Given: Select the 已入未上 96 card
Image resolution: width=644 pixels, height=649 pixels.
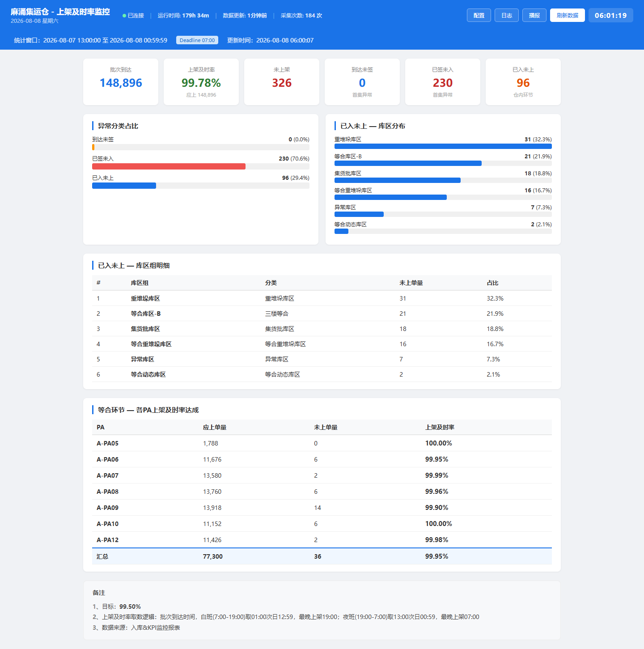Looking at the screenshot, I should click(x=523, y=82).
